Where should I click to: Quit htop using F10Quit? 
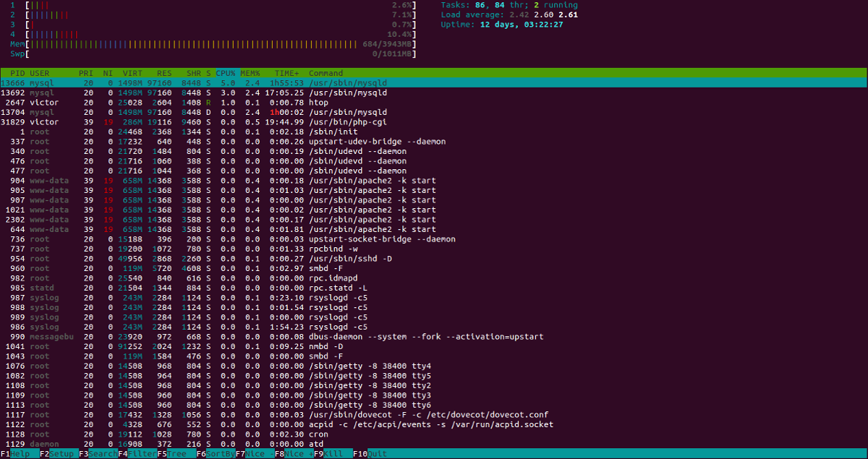coord(367,453)
